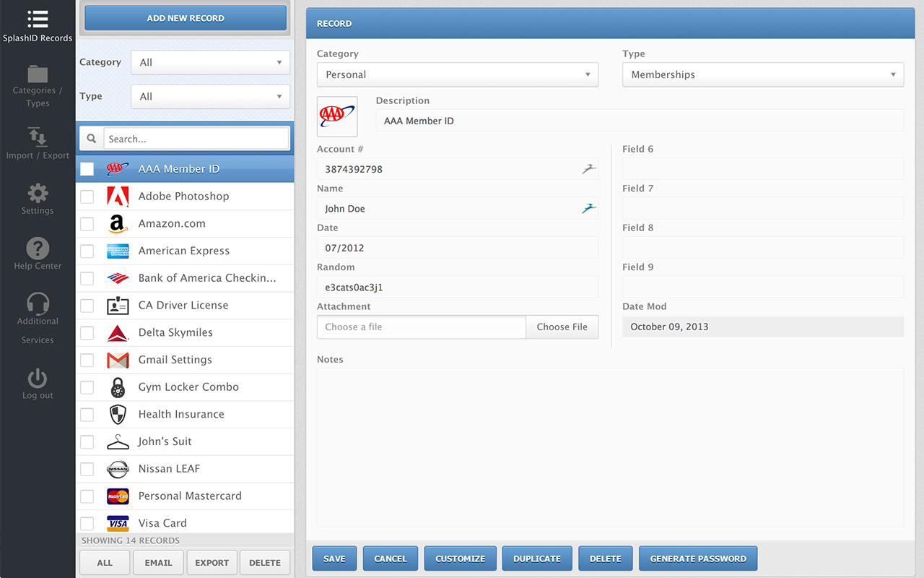
Task: Open the Help Center
Action: tap(38, 248)
